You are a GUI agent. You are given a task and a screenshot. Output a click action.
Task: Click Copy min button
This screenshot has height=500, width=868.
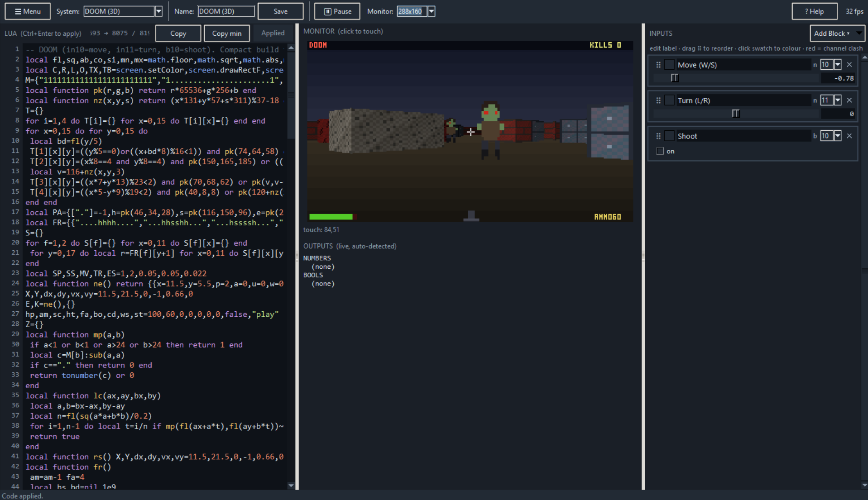(227, 33)
